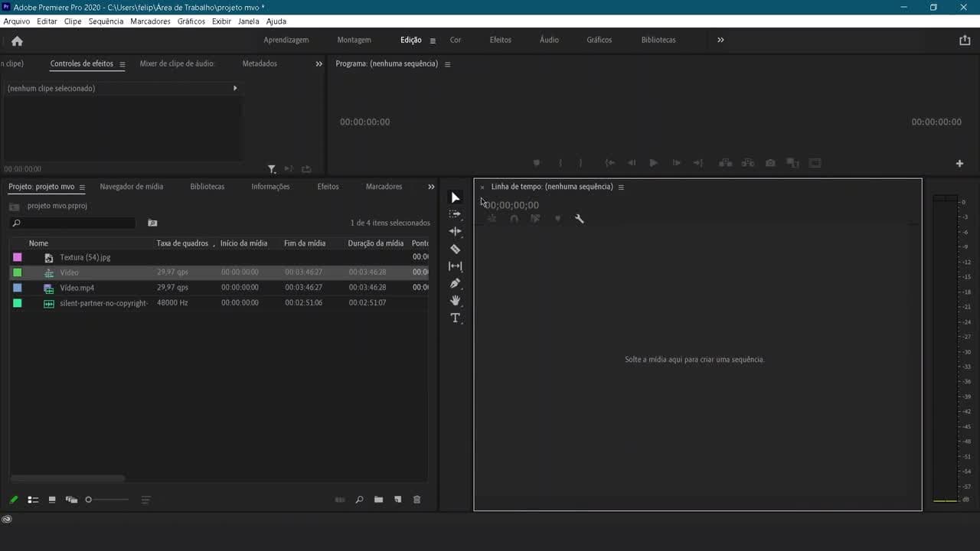Open Linha de tempo panel menu
Screen dimensions: 980x551
click(x=621, y=187)
